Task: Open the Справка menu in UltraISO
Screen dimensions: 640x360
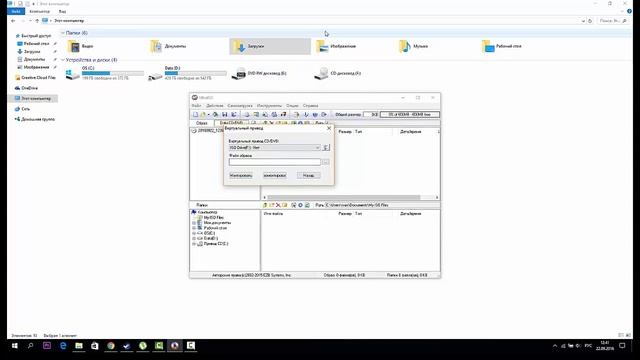Action: 311,106
